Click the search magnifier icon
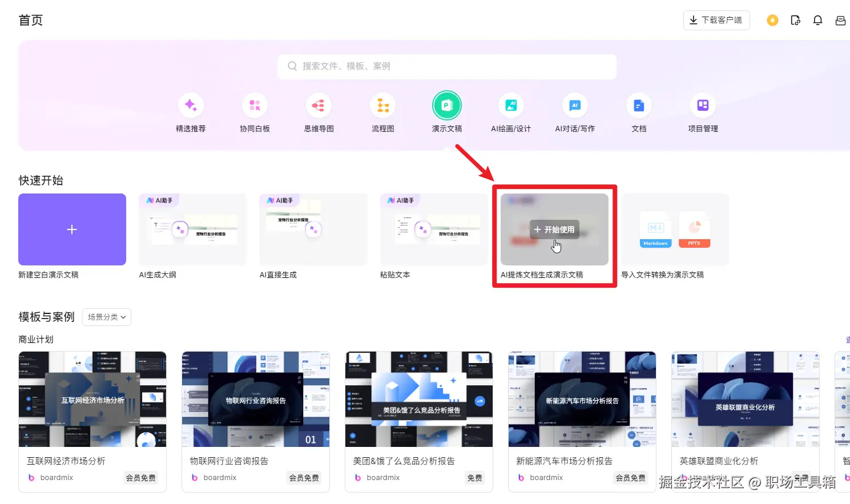This screenshot has height=504, width=850. (x=292, y=66)
